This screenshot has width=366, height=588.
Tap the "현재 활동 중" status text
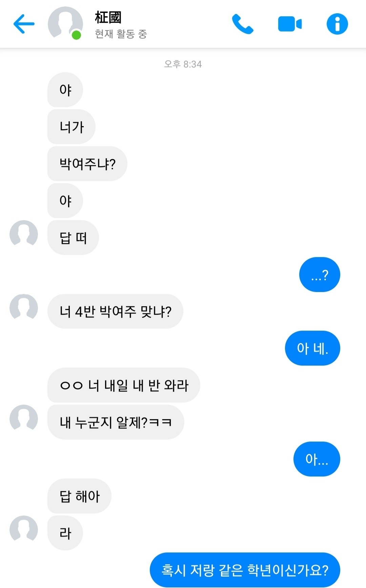click(x=121, y=34)
